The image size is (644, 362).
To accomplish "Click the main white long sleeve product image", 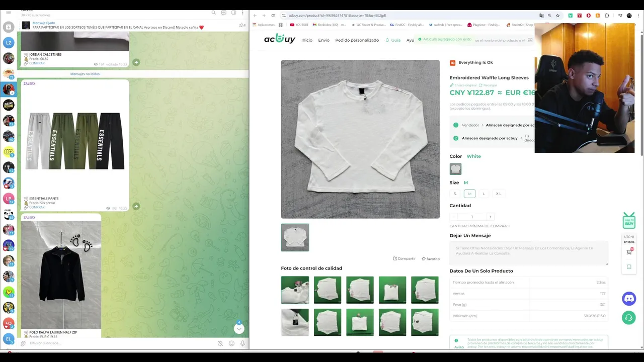I will pyautogui.click(x=360, y=139).
